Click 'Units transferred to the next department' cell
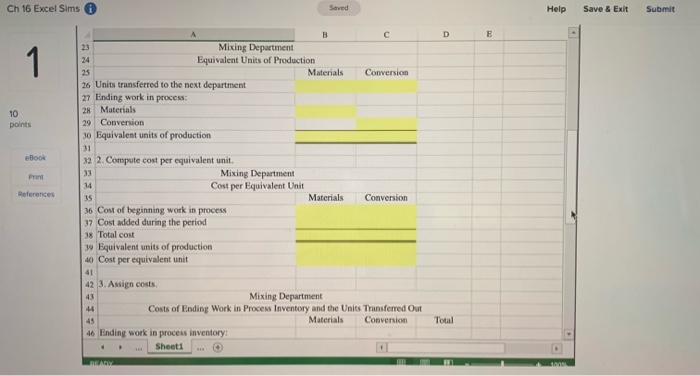Viewport: 700px width, 376px height. 194,85
